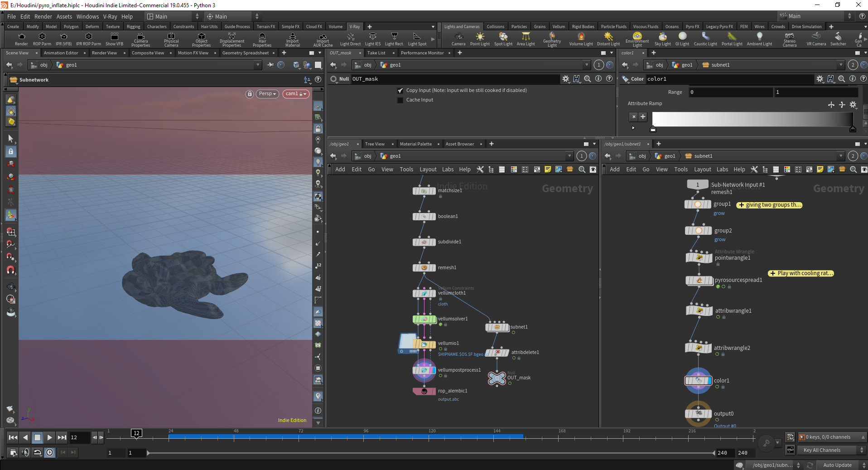Click Add in geo1 network editor

pyautogui.click(x=340, y=170)
